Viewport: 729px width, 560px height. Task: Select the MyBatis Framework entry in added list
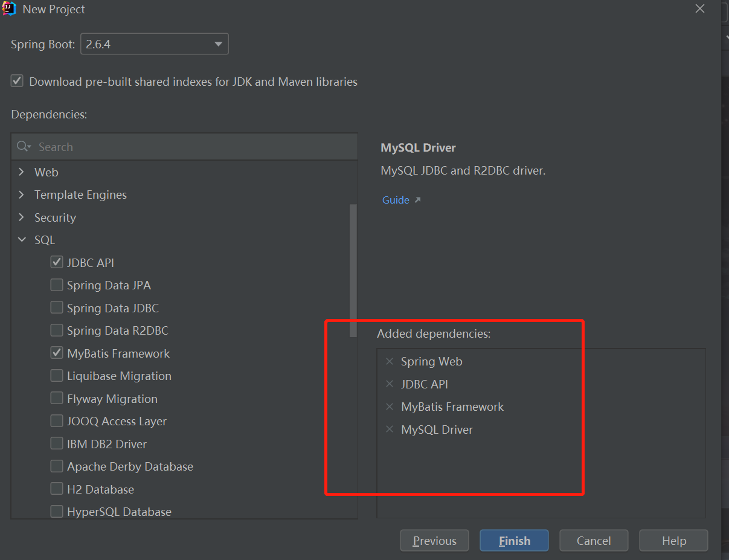452,407
